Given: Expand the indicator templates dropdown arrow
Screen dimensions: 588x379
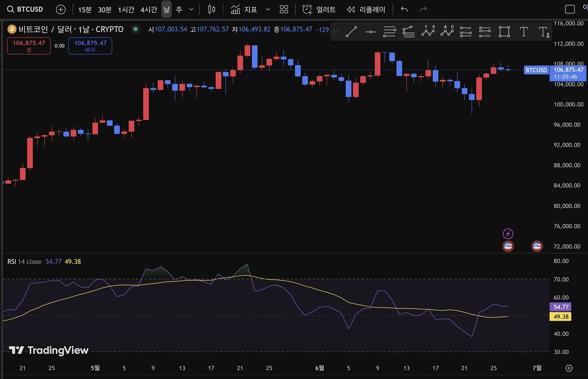Looking at the screenshot, I should point(268,9).
